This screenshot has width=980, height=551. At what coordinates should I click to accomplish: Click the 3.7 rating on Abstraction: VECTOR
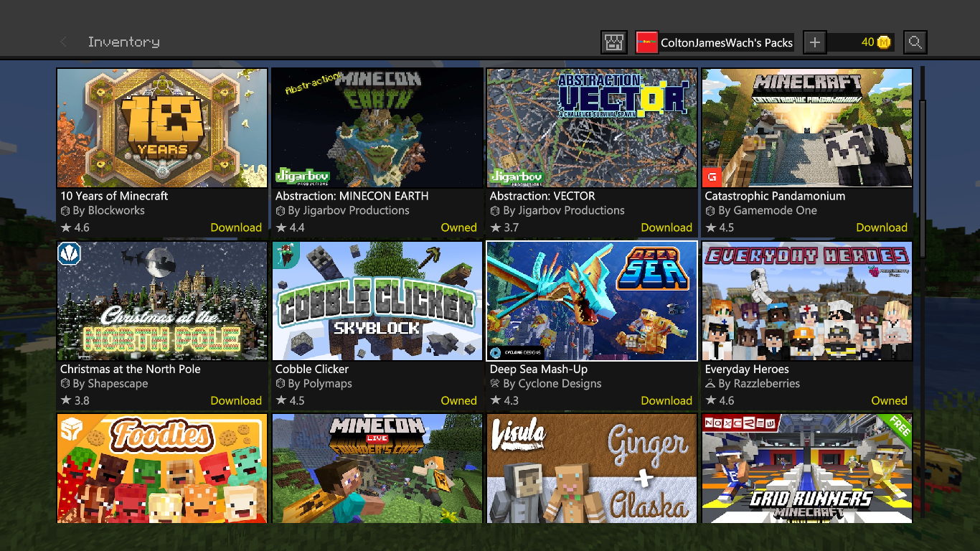click(x=512, y=228)
